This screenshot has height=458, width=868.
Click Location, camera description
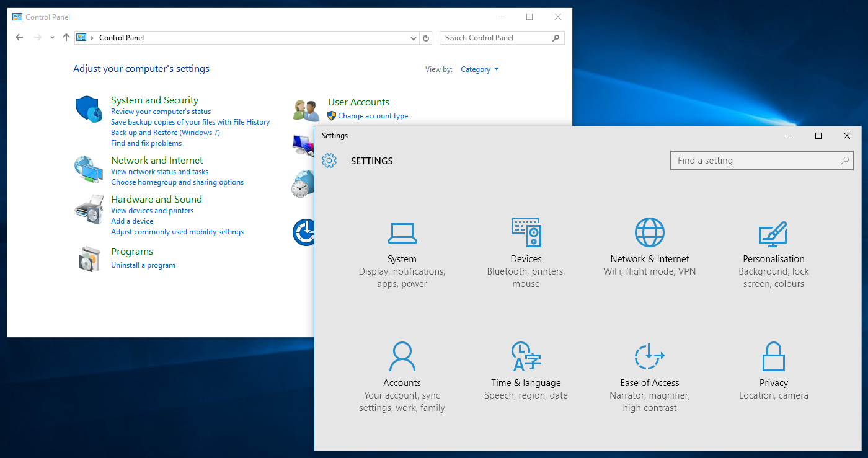[x=774, y=395]
